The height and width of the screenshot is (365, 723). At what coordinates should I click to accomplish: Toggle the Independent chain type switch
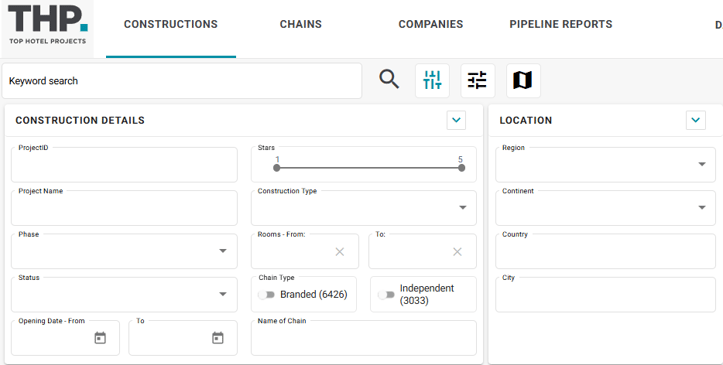[386, 294]
